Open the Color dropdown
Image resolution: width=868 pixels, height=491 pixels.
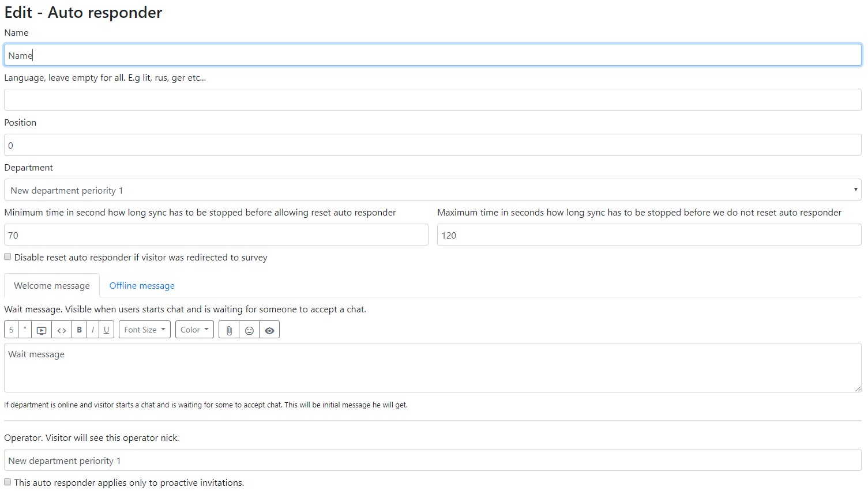click(x=194, y=330)
